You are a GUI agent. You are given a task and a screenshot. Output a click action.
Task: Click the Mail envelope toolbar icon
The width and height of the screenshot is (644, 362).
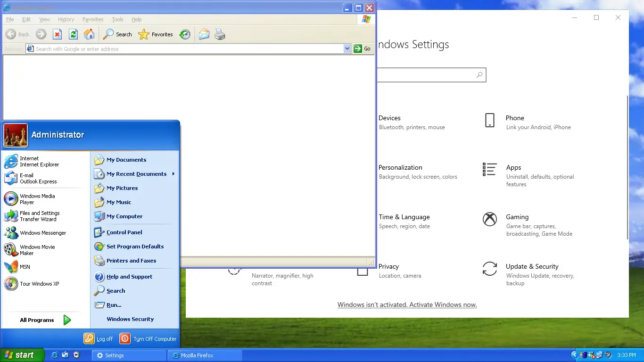point(204,34)
